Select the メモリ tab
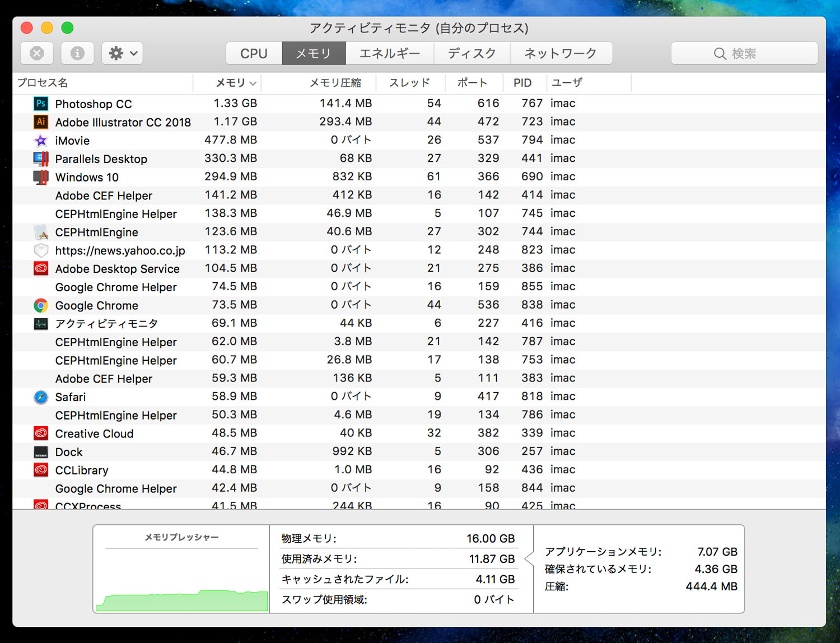Screen dimensions: 840x643 tap(314, 53)
